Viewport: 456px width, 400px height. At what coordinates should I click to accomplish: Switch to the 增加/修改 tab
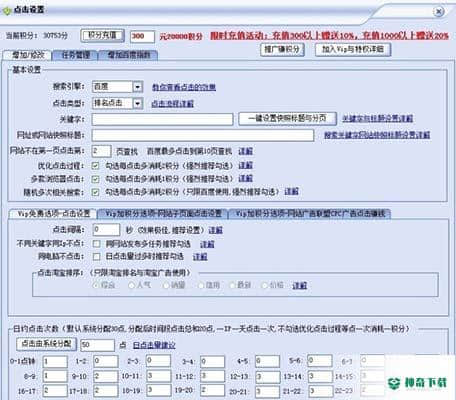click(x=27, y=55)
